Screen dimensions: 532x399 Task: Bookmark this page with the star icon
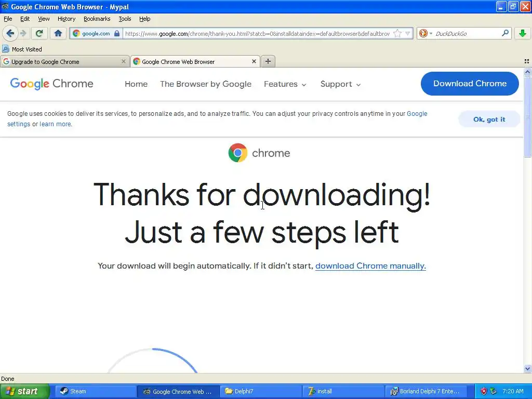397,33
